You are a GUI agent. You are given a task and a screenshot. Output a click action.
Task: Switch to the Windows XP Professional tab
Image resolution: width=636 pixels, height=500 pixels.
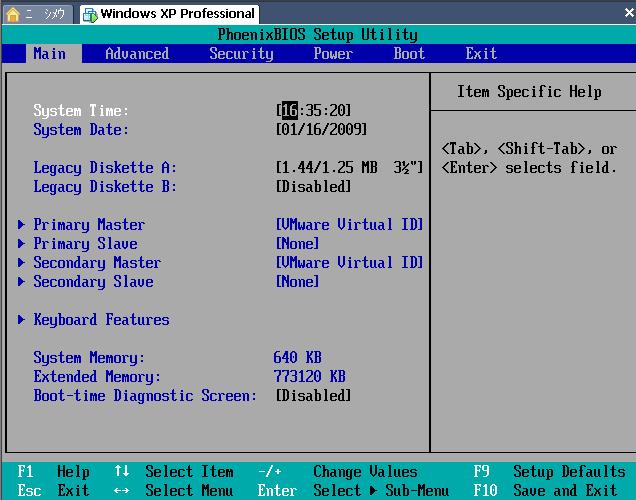coord(169,14)
